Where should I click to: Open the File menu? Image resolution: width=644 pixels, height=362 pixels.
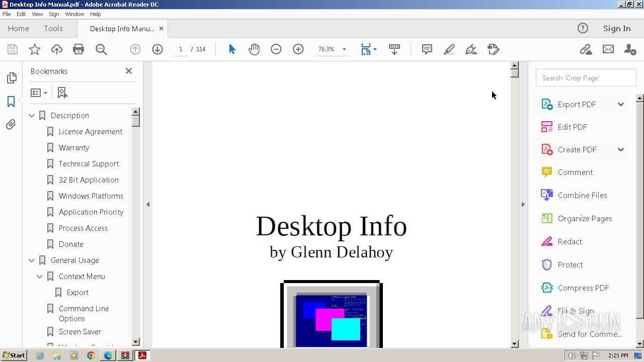7,14
